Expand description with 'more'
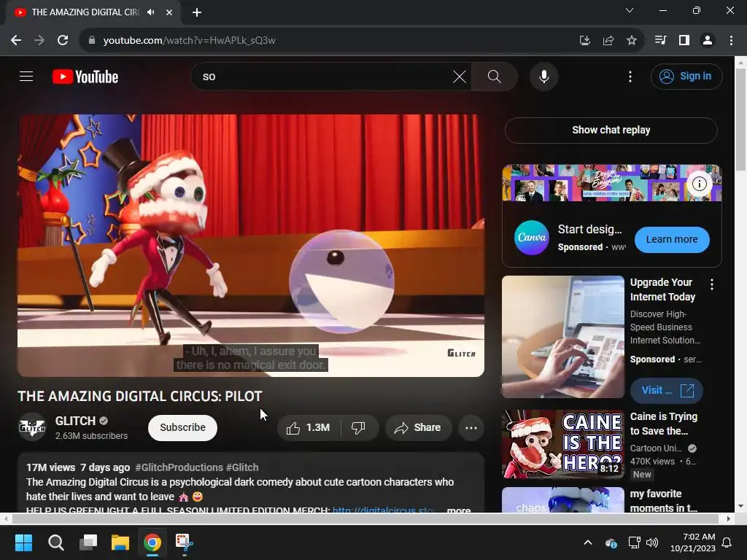The height and width of the screenshot is (560, 747). tap(458, 510)
